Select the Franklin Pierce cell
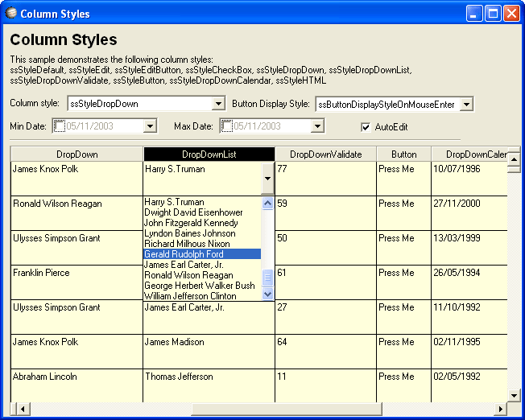525x420 pixels. (x=77, y=282)
